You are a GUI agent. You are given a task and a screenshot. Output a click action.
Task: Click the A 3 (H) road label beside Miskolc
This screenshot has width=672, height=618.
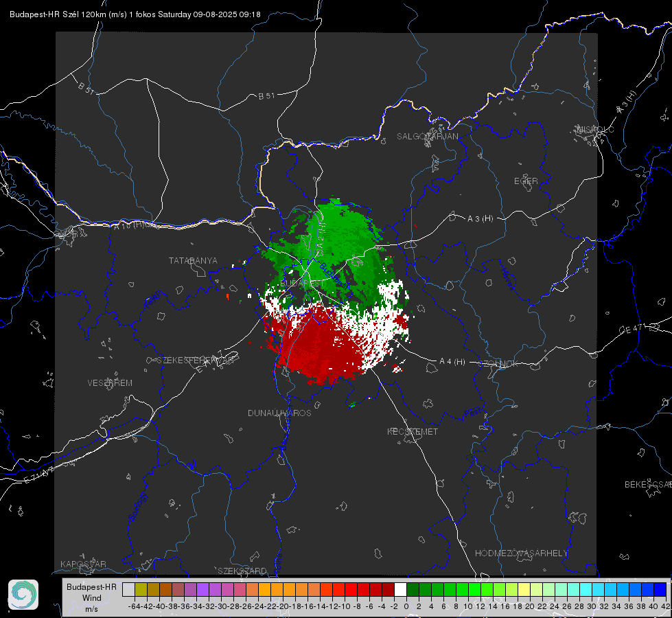(626, 102)
